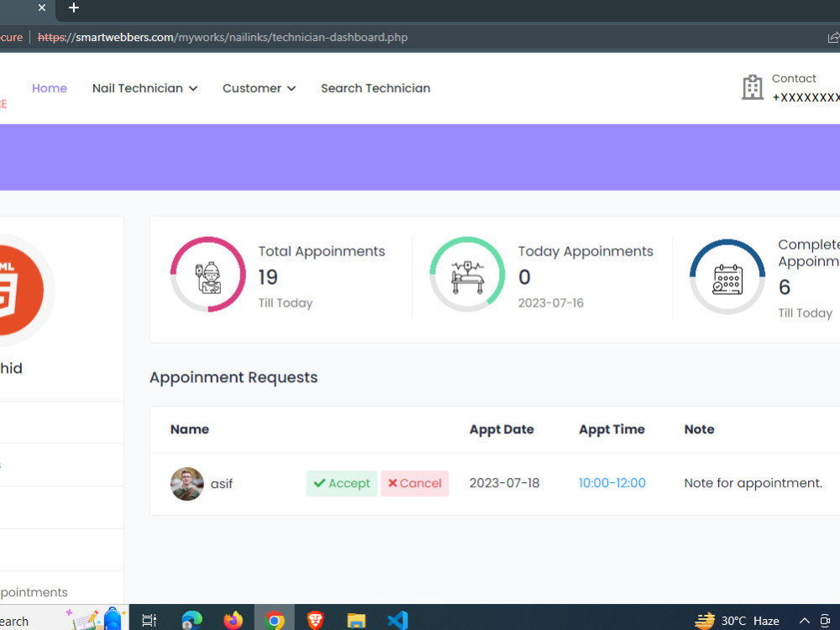Screen dimensions: 840x630
Task: Click the Contact building icon
Action: 752,87
